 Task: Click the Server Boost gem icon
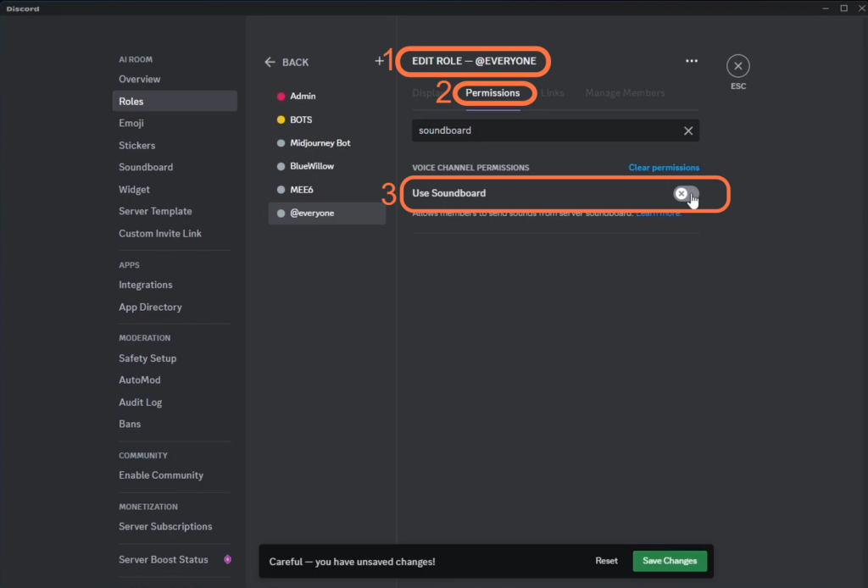coord(227,559)
